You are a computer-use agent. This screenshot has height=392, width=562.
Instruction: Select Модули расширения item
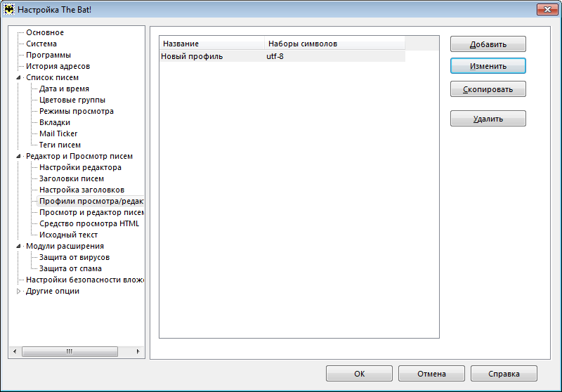coord(65,246)
